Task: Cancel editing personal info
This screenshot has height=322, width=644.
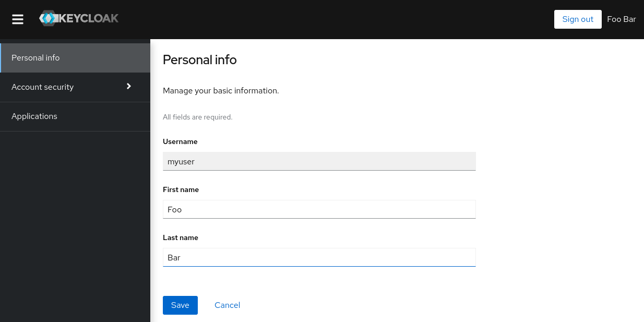Action: [227, 305]
